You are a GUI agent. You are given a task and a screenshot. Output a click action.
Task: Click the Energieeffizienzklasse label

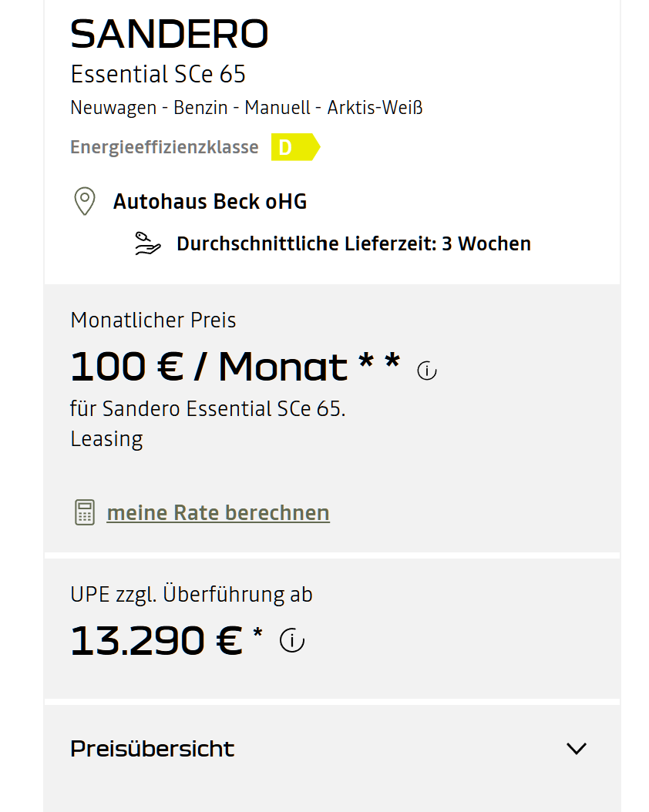164,147
